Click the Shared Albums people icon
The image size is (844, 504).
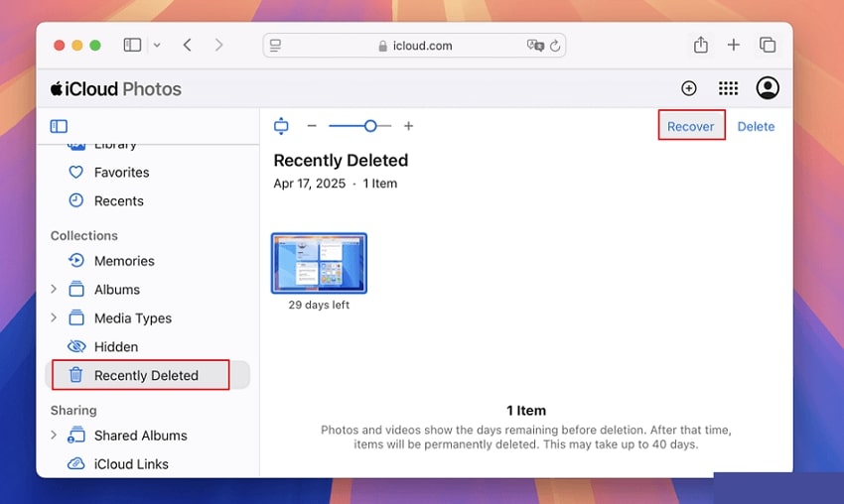(75, 435)
